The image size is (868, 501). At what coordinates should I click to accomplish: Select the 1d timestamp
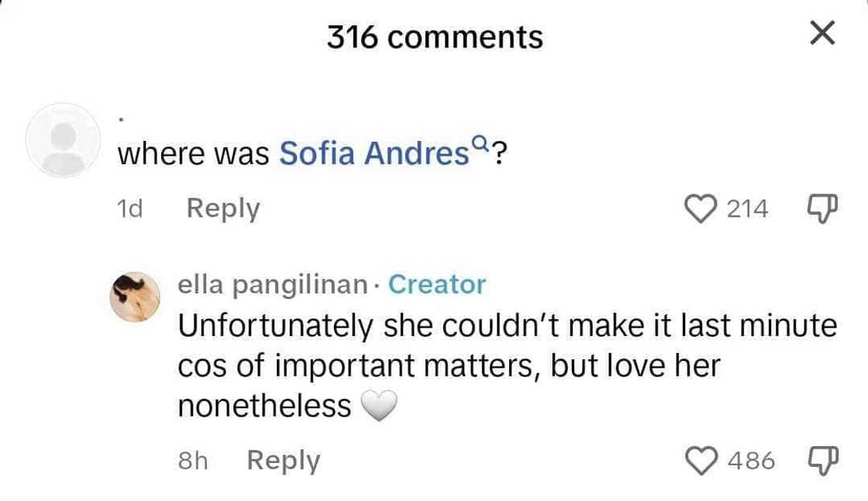(129, 208)
